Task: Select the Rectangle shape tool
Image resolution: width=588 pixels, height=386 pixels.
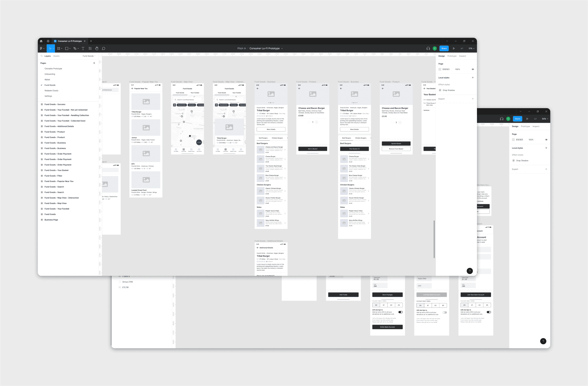Action: 67,49
